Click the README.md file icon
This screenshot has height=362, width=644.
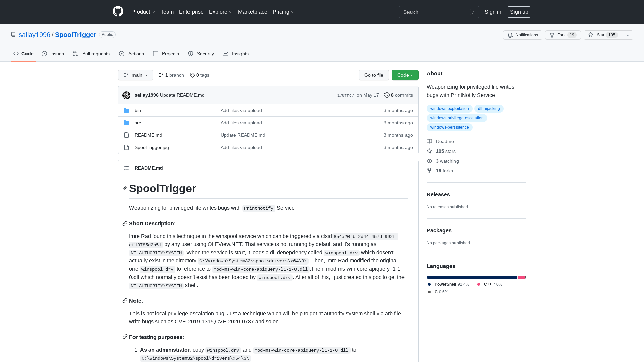[x=126, y=135]
